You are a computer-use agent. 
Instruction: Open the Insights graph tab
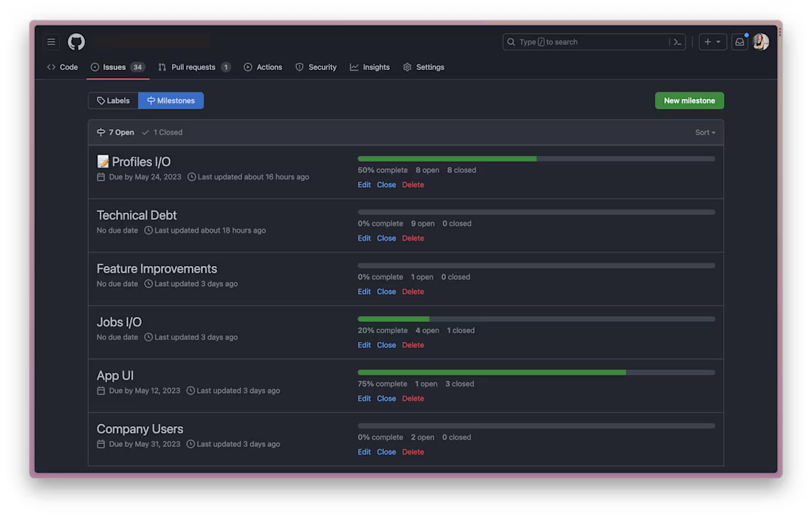(370, 67)
